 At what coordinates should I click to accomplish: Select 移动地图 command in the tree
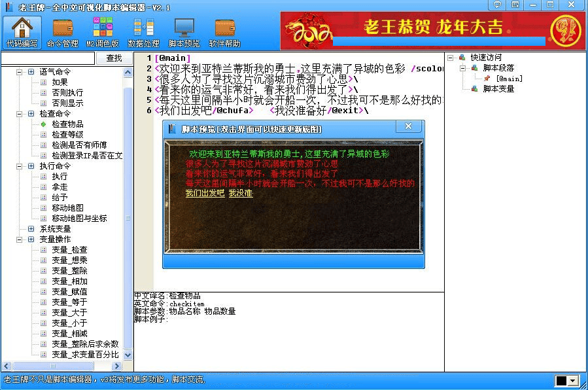click(67, 208)
